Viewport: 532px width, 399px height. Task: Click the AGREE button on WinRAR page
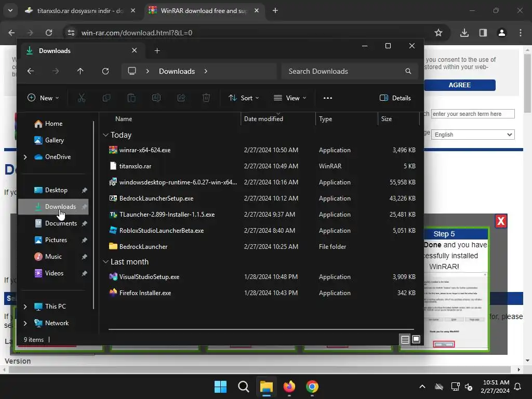[460, 85]
